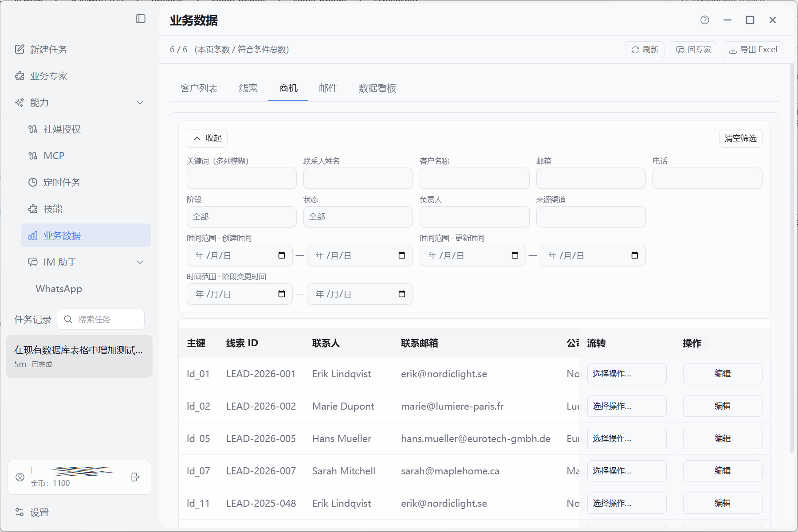Open calendar picker for update start date
Screen dimensions: 798x532
tap(515, 255)
